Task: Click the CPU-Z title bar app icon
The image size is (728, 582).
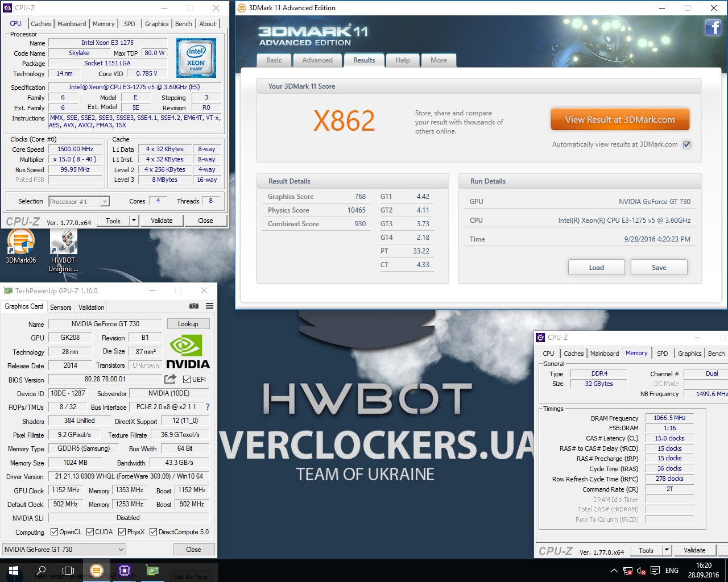Action: point(7,8)
